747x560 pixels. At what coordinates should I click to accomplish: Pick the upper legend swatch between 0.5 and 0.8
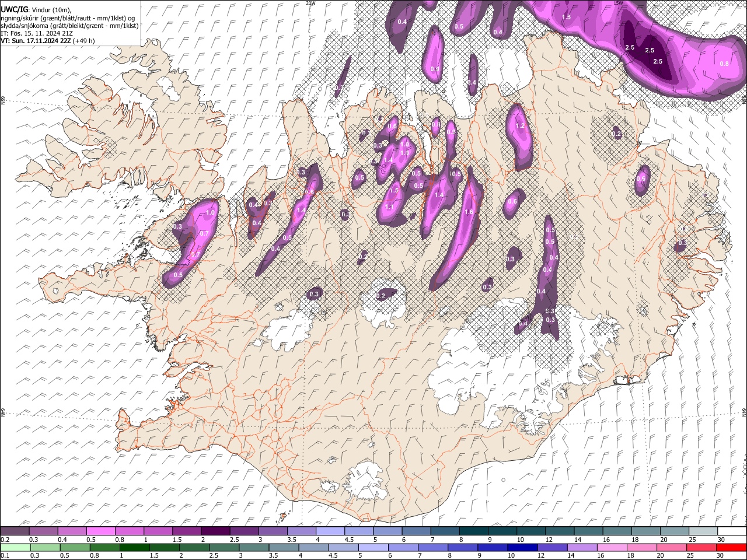[x=102, y=531]
